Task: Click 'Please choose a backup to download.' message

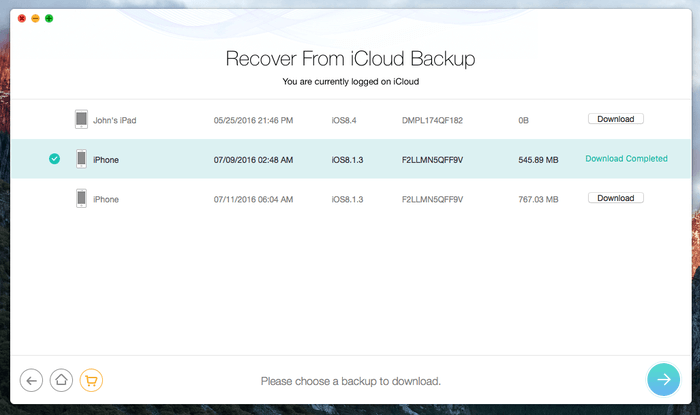Action: [350, 382]
